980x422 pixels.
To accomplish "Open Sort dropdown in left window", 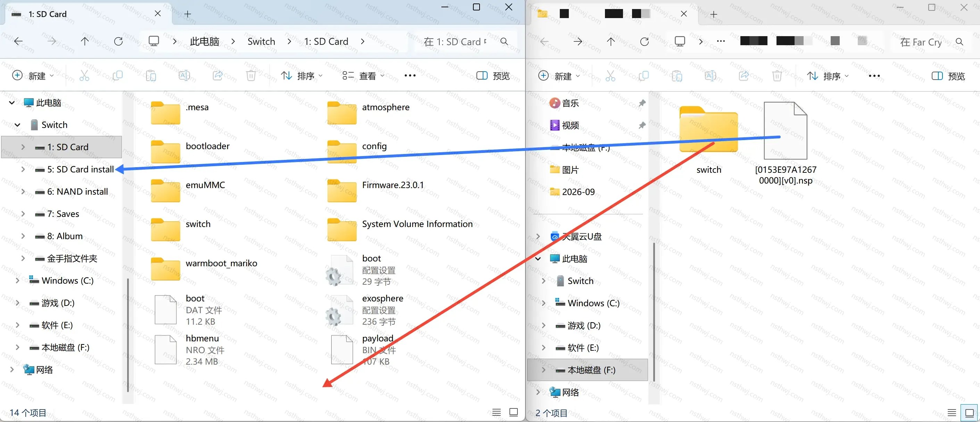I will [302, 76].
